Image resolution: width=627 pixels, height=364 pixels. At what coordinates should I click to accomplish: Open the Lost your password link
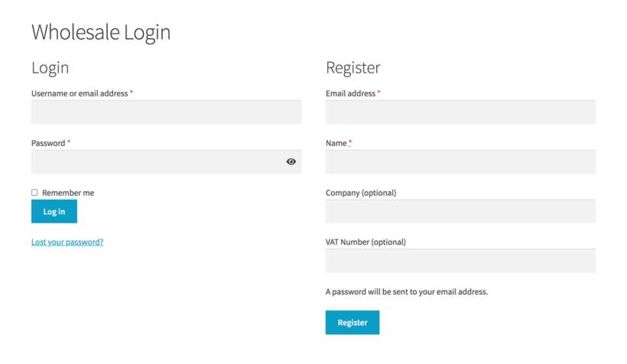pyautogui.click(x=67, y=242)
